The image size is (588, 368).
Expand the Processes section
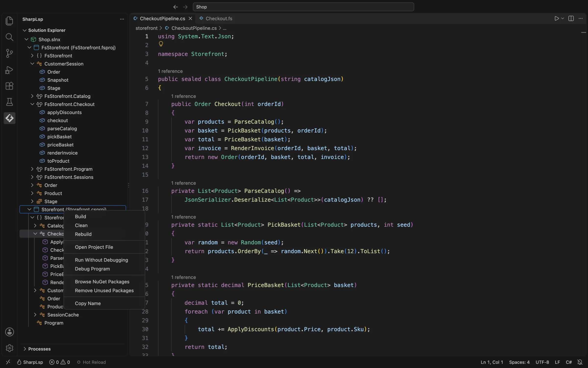(24, 349)
